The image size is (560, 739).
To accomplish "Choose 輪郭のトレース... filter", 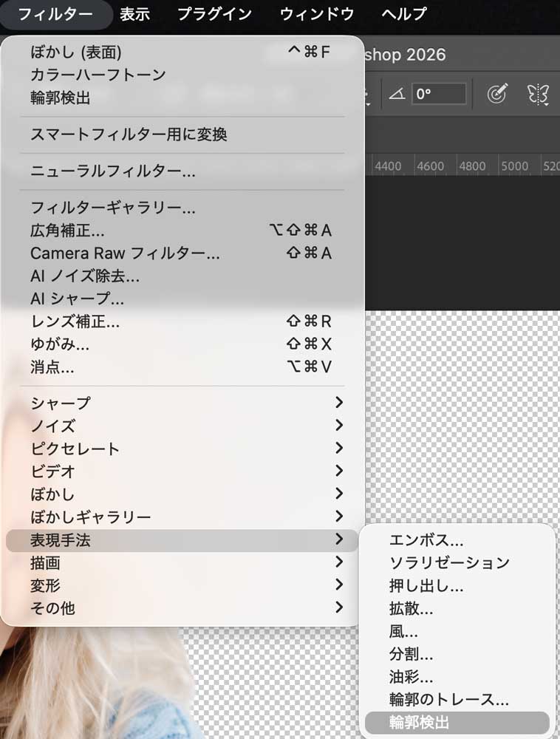I will pyautogui.click(x=457, y=700).
